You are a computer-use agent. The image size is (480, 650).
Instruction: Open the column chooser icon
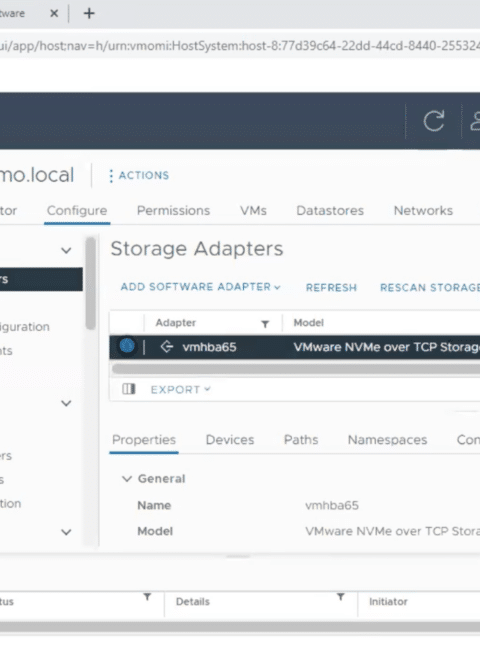point(129,389)
